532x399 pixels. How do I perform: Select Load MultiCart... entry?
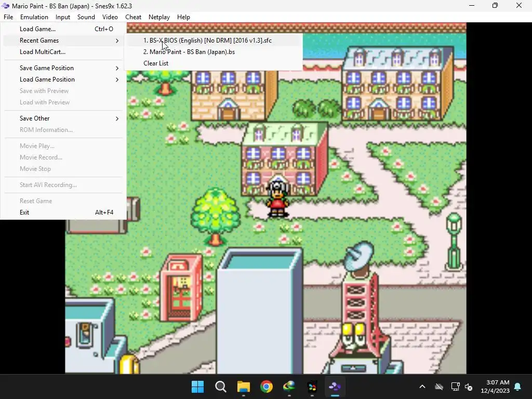click(63, 52)
